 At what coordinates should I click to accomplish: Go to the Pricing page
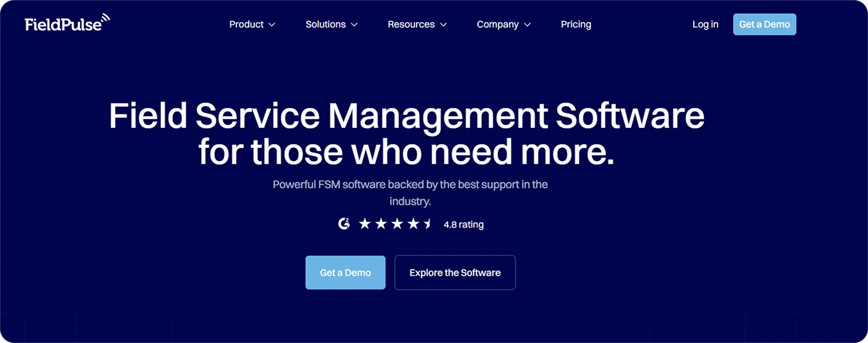(x=576, y=24)
